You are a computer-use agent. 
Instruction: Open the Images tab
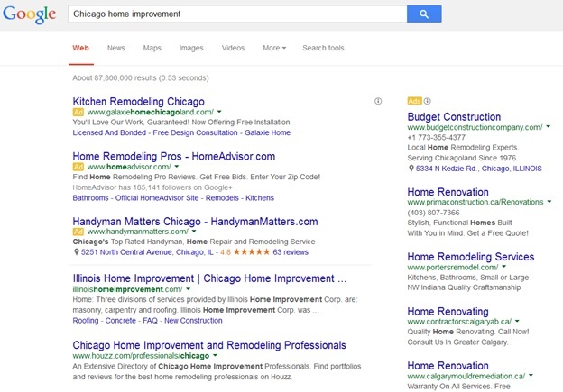(191, 48)
